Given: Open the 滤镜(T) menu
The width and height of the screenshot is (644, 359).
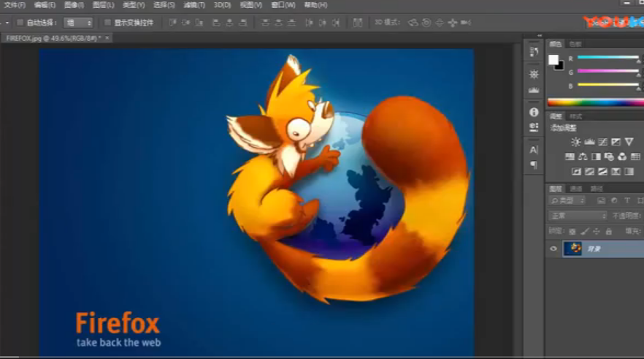Looking at the screenshot, I should click(194, 5).
